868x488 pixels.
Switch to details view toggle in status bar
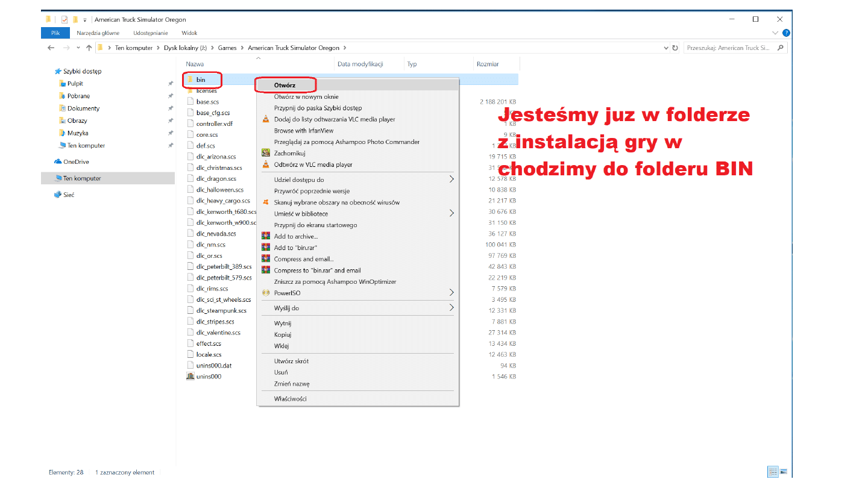click(772, 472)
